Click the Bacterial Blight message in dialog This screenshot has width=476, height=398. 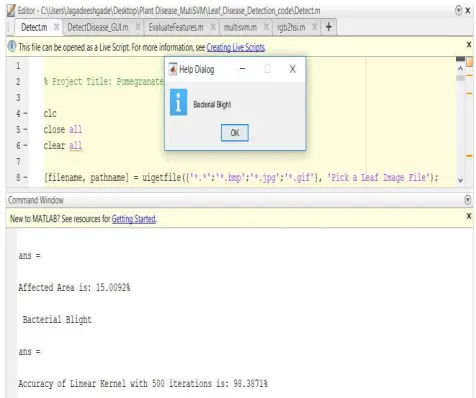point(212,105)
